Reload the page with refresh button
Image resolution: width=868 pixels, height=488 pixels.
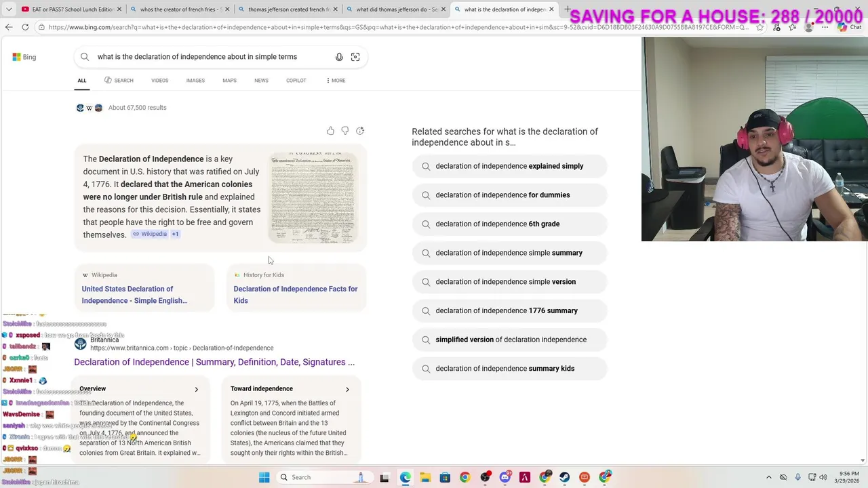click(x=25, y=27)
